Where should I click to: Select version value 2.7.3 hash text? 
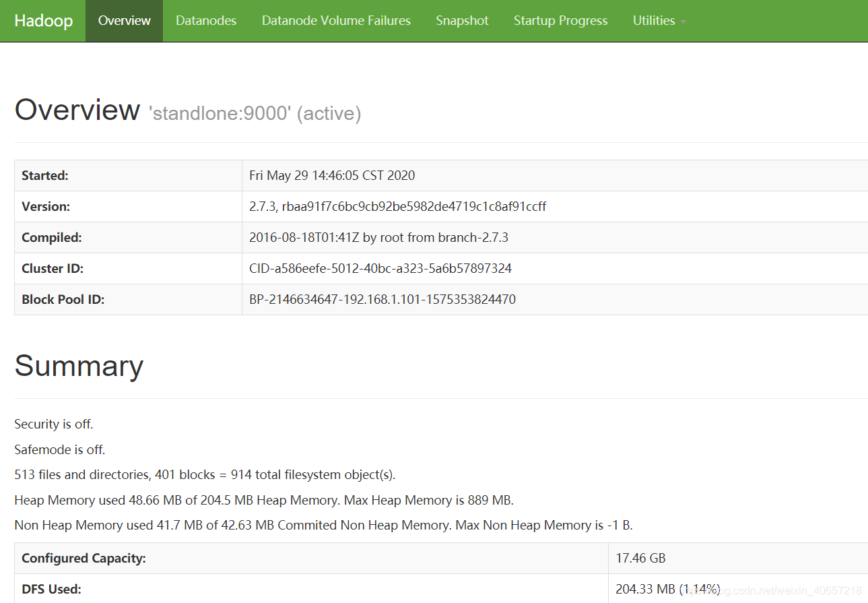pyautogui.click(x=397, y=206)
